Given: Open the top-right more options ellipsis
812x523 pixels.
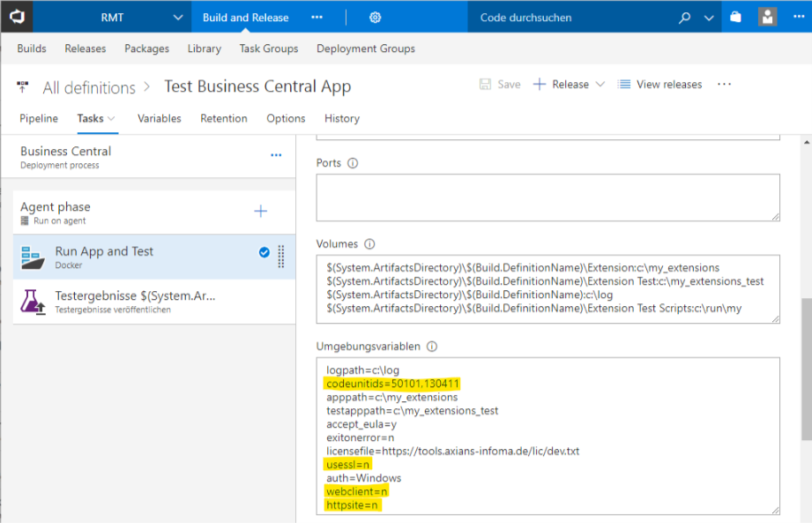Looking at the screenshot, I should (799, 17).
